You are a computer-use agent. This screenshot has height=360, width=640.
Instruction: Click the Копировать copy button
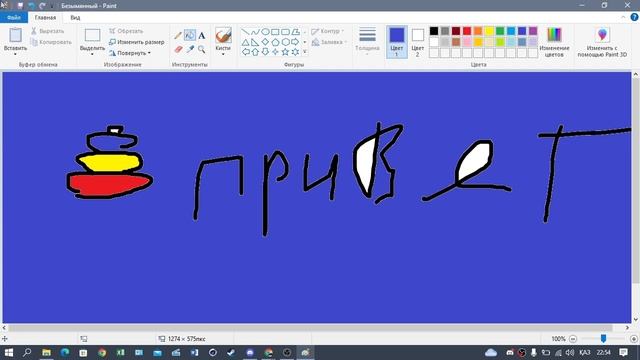tap(51, 42)
